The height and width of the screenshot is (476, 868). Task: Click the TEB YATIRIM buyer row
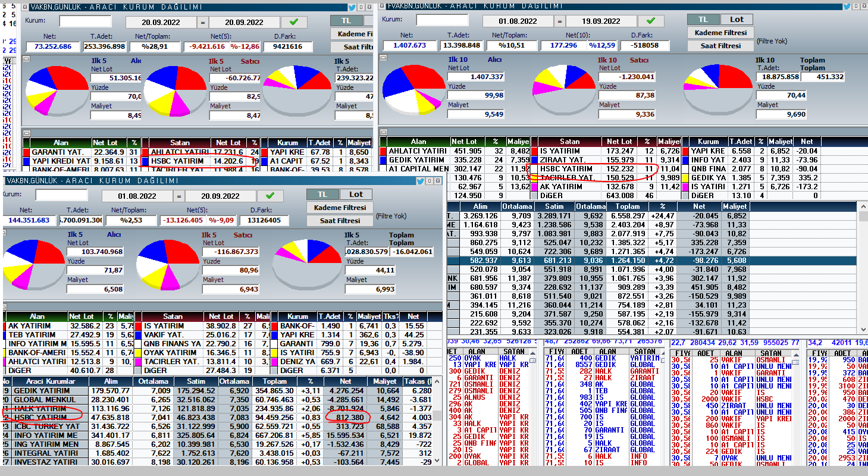coord(68,334)
